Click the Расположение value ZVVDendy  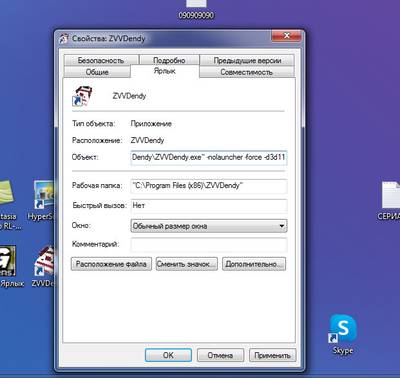[x=147, y=140]
